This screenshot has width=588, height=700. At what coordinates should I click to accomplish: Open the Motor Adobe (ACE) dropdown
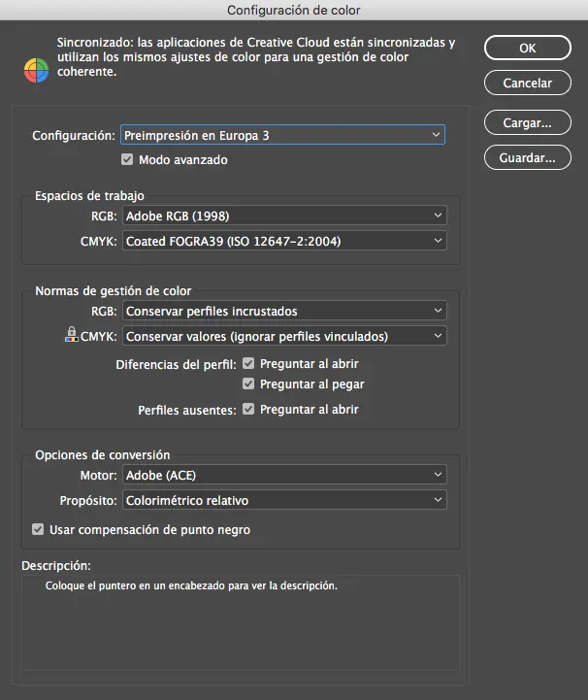[284, 476]
